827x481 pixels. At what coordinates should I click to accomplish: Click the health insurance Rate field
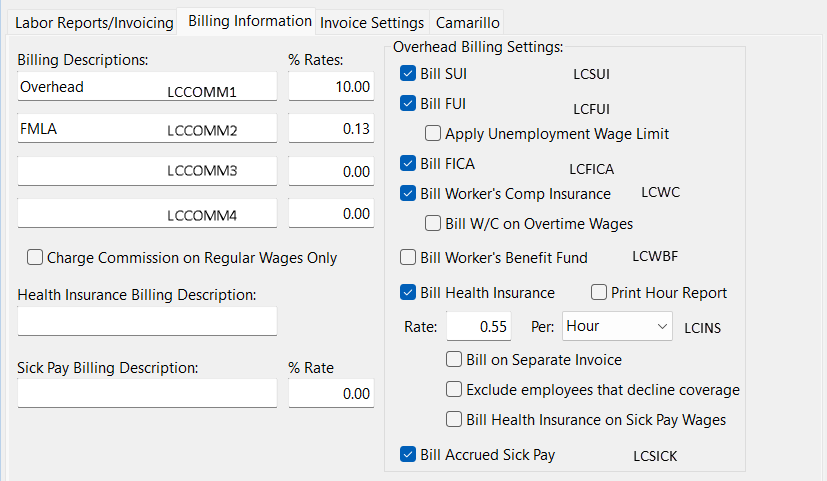tap(478, 326)
